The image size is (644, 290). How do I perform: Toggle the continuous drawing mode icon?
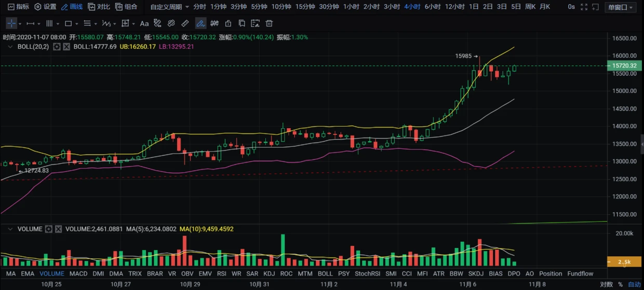200,23
